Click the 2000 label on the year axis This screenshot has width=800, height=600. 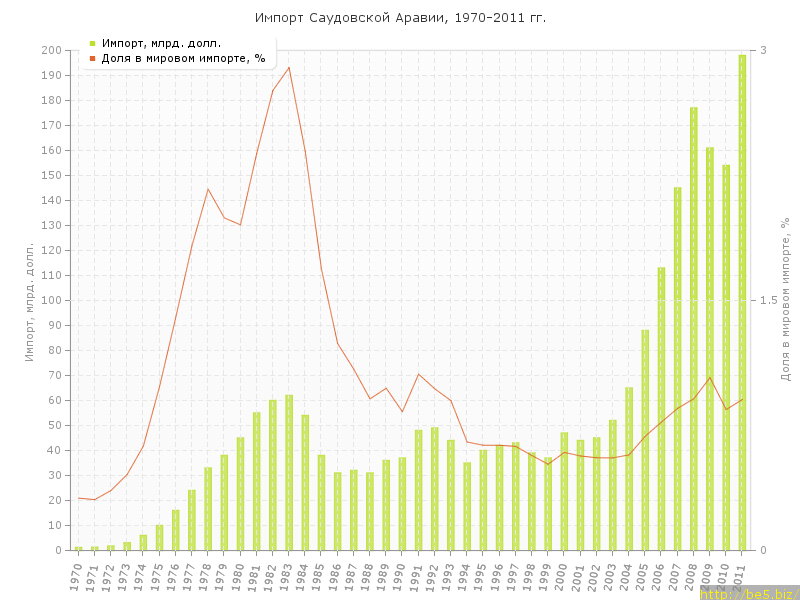point(563,577)
